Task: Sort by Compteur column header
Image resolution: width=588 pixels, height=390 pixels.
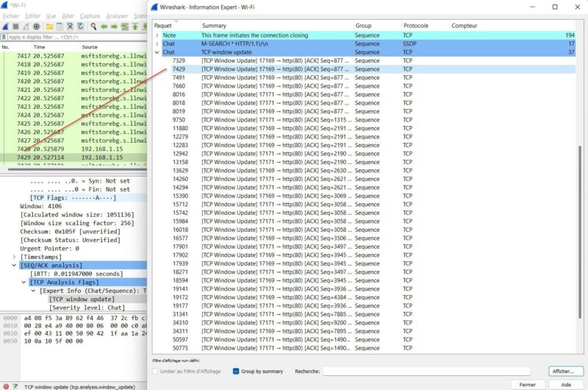Action: click(512, 26)
